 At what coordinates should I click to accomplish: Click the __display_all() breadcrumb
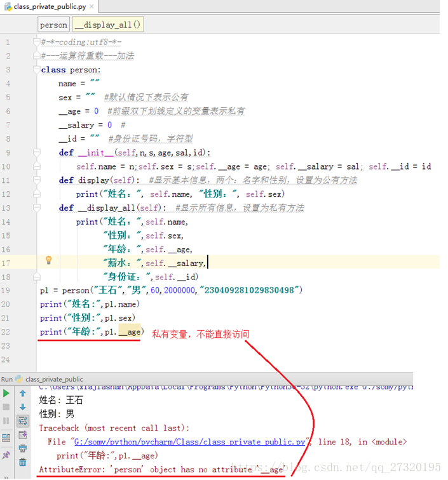pos(108,25)
